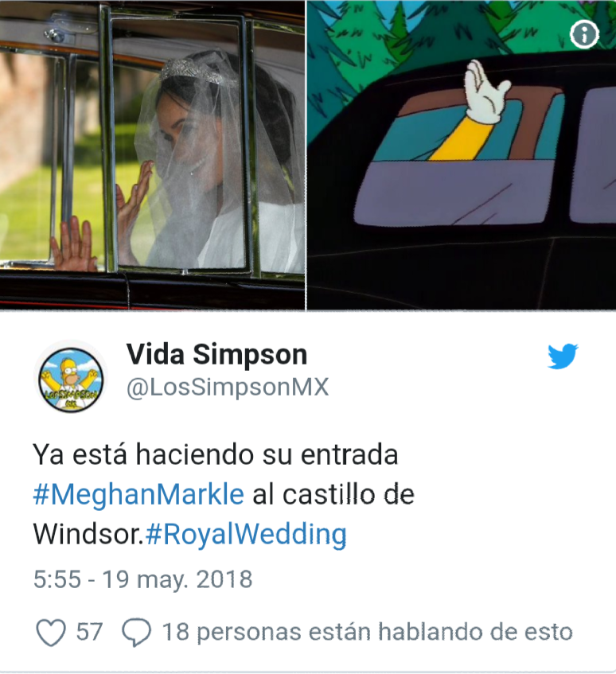Viewport: 616px width, 674px height.
Task: Open the @LosSimpsonMX handle
Action: (x=228, y=388)
